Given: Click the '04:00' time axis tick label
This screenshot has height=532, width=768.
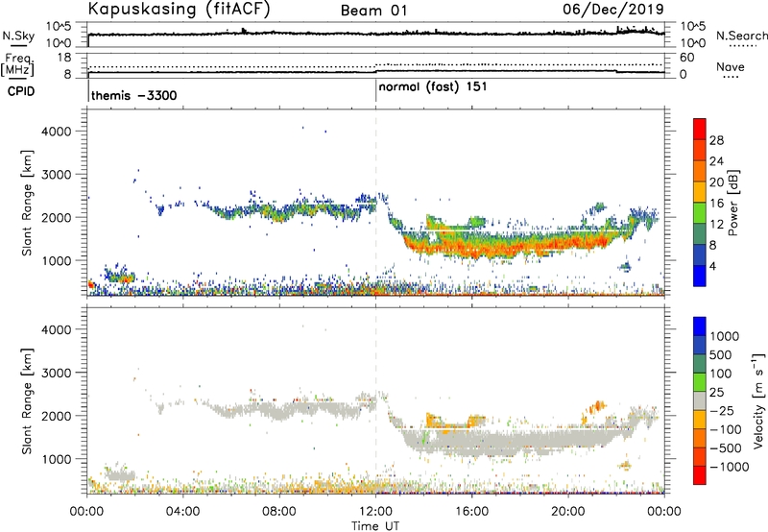Looking at the screenshot, I should (x=183, y=512).
